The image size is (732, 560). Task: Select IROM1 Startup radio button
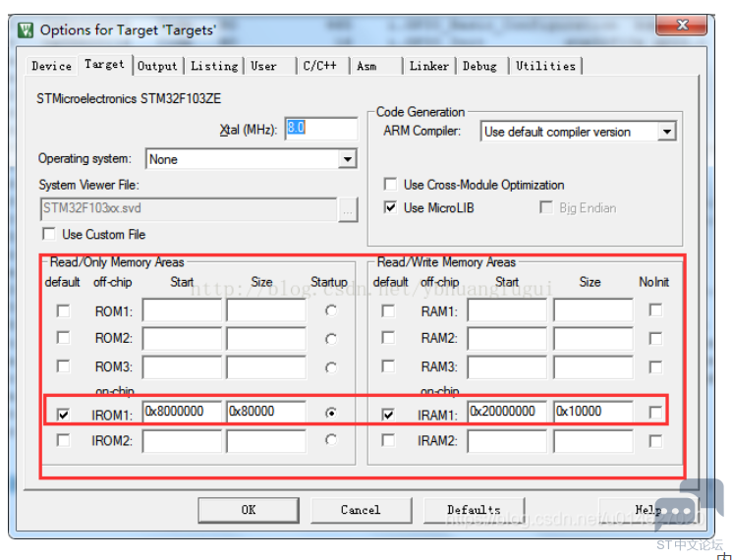[331, 413]
